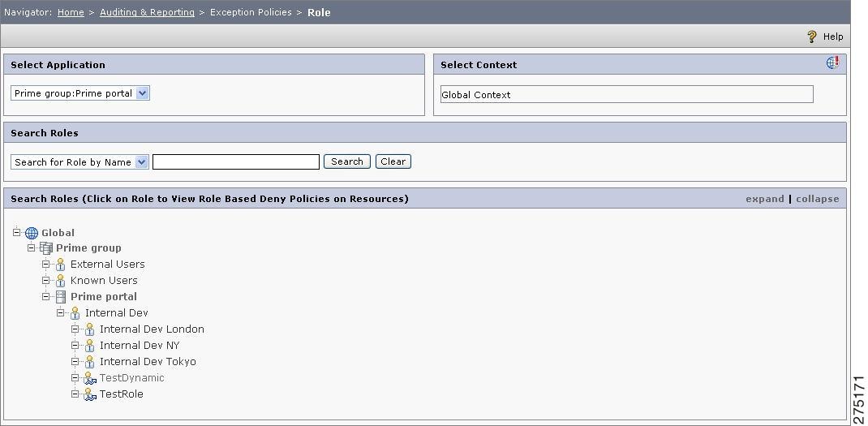
Task: Select the Internal Dev NY role
Action: (x=140, y=345)
